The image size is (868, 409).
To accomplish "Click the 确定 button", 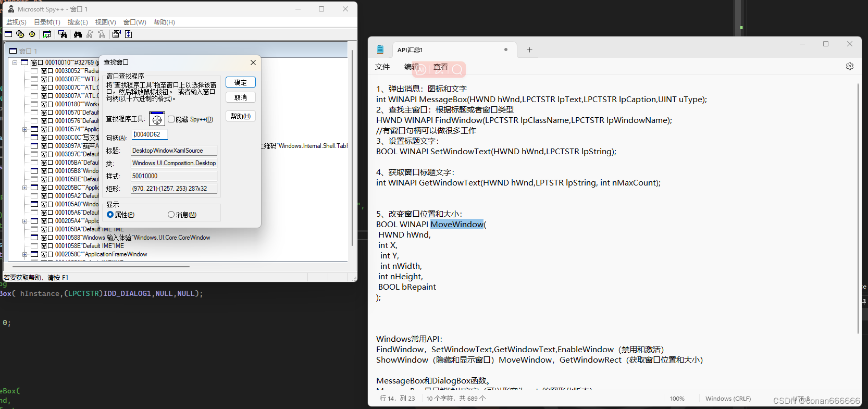I will point(241,82).
